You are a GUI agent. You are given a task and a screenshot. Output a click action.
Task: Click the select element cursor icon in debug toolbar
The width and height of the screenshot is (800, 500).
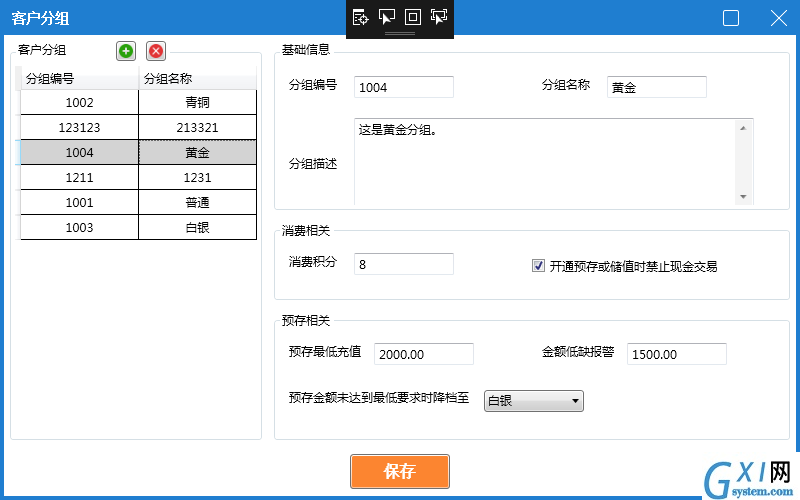click(387, 17)
